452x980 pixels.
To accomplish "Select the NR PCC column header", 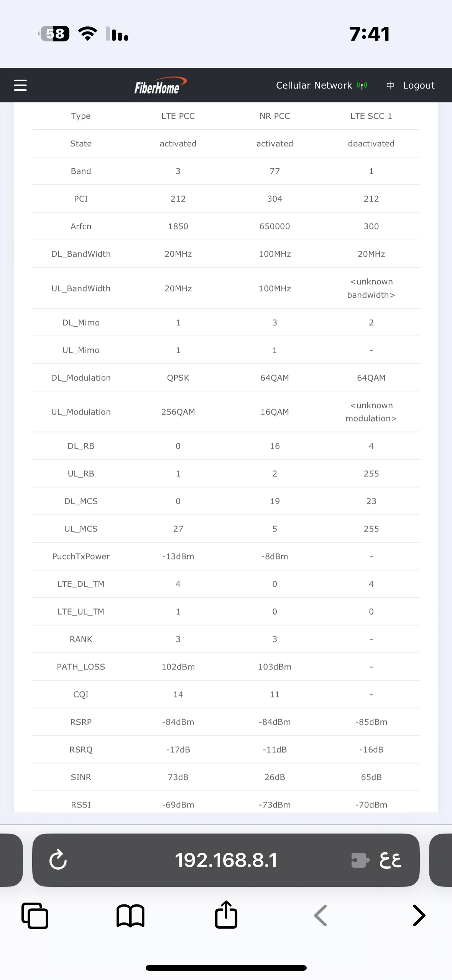I will click(x=274, y=116).
